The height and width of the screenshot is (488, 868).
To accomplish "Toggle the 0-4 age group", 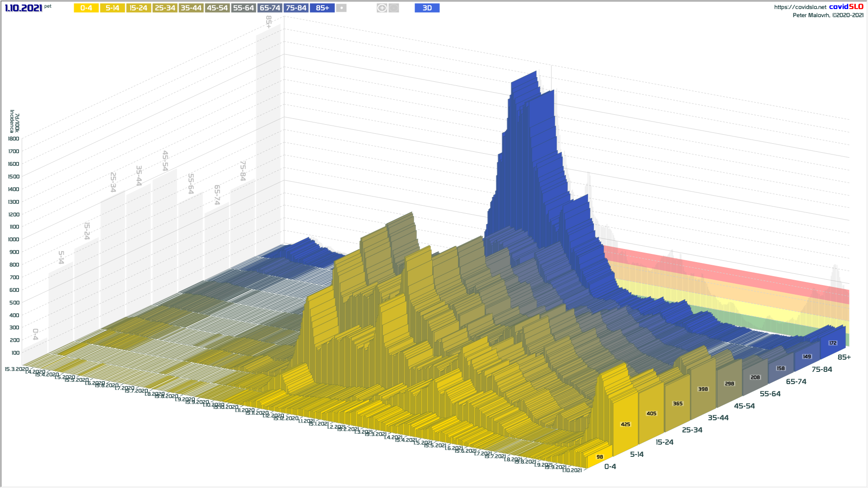I will click(86, 8).
